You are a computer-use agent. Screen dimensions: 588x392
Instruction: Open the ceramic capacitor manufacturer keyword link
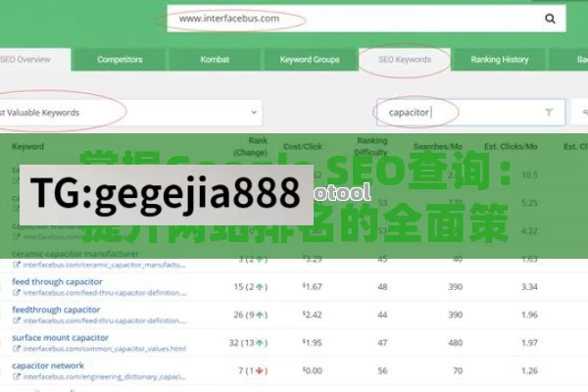click(x=75, y=254)
